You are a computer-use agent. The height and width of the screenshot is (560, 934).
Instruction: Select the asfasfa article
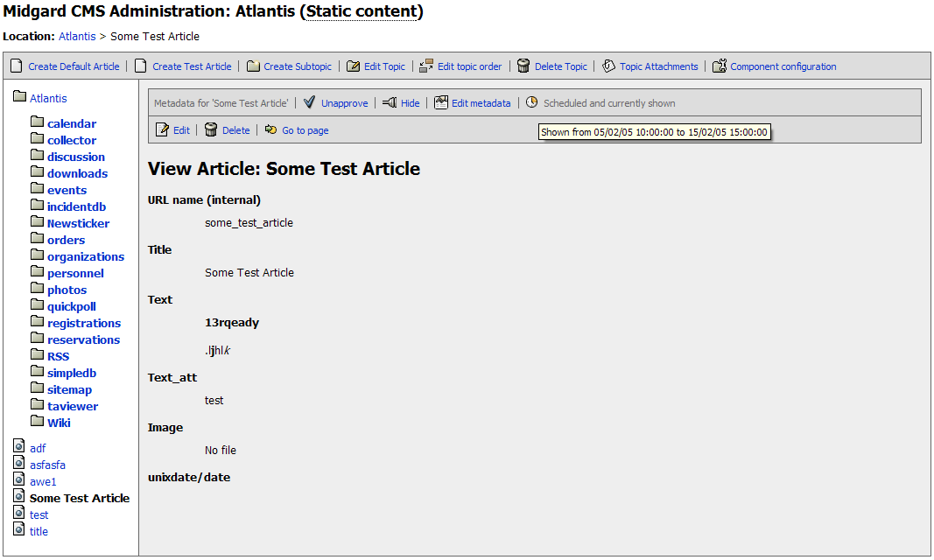pos(47,465)
